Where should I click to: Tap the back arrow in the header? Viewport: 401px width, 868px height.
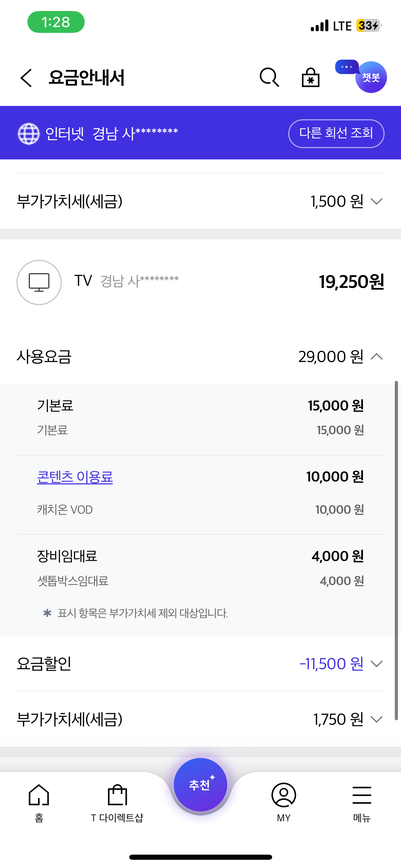(x=26, y=78)
